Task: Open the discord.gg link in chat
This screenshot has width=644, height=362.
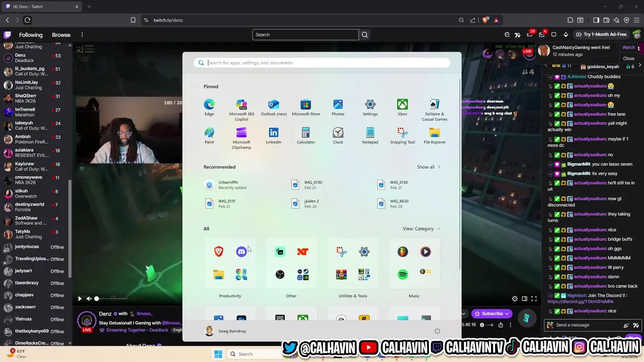Action: [x=581, y=302]
